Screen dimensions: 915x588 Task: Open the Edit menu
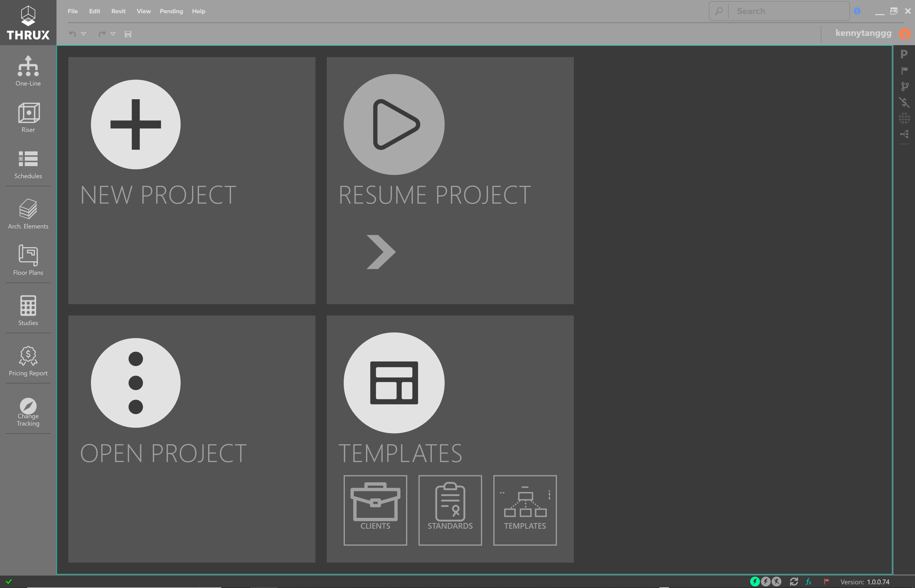(x=95, y=11)
